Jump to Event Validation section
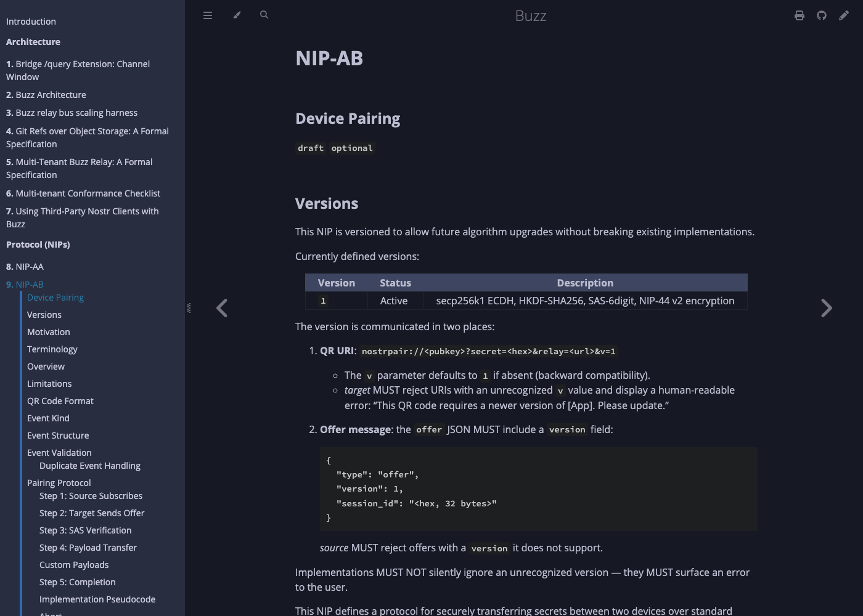Viewport: 863px width, 616px height. pyautogui.click(x=59, y=453)
